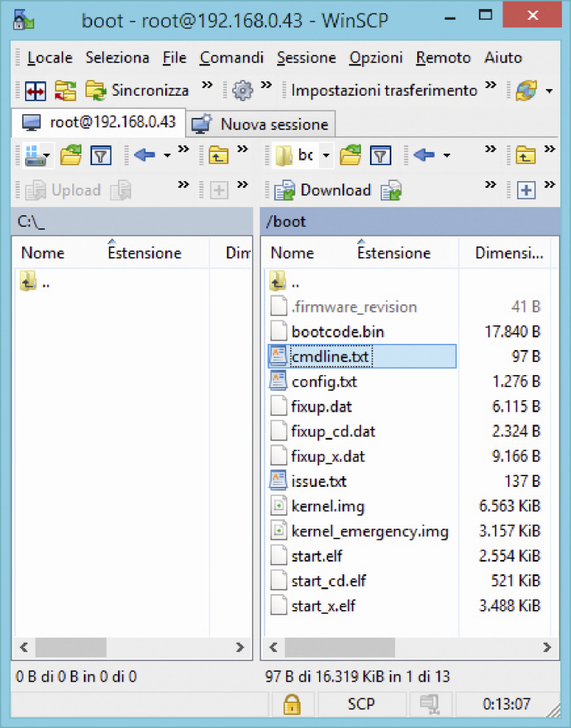Sort local panel by Nome column
Viewport: 571px width, 728px height.
(x=43, y=253)
